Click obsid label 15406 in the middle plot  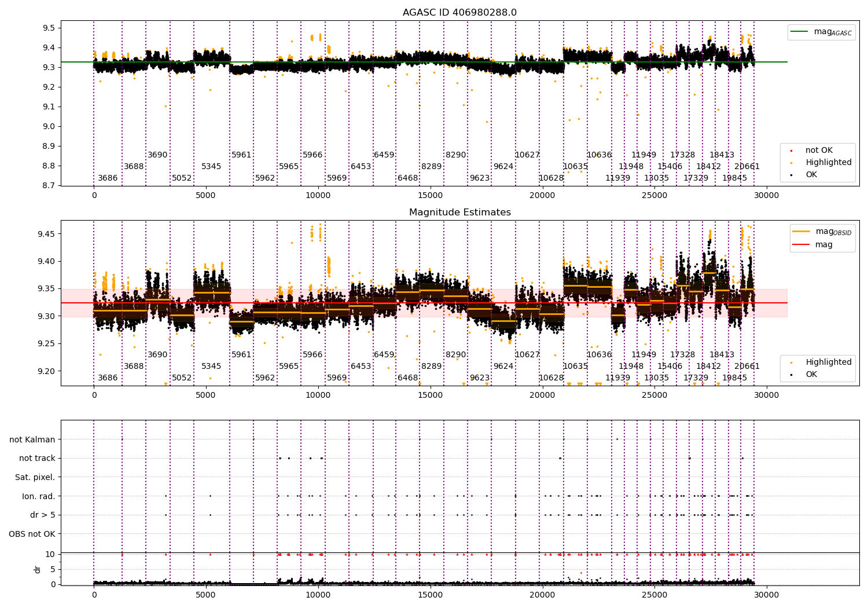670,367
